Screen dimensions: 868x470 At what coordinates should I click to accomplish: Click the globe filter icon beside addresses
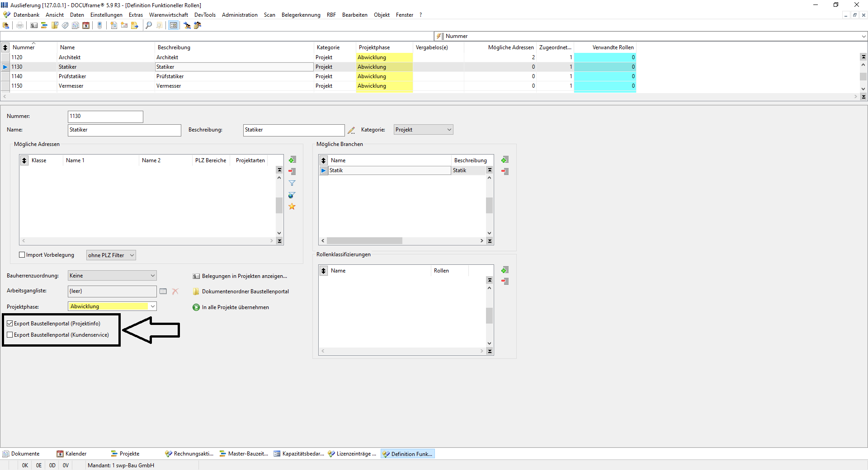coord(292,195)
